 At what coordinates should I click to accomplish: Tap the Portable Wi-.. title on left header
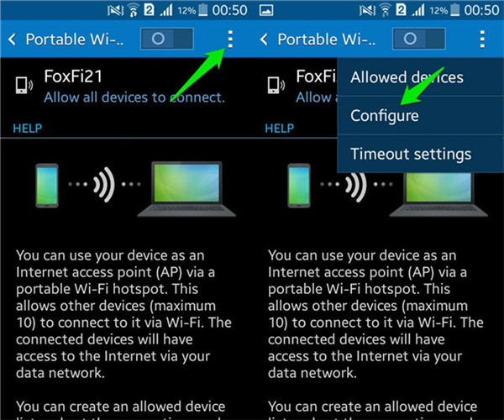(74, 39)
